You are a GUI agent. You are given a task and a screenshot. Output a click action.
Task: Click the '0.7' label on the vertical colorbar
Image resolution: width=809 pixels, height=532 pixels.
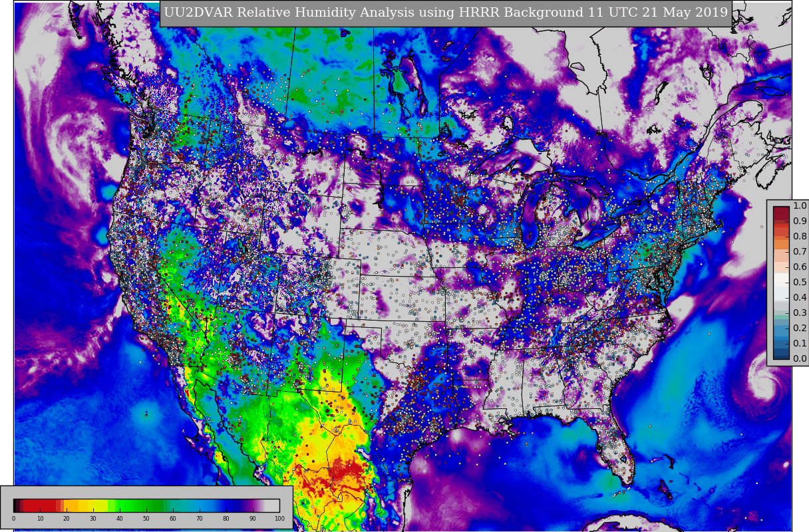point(800,251)
